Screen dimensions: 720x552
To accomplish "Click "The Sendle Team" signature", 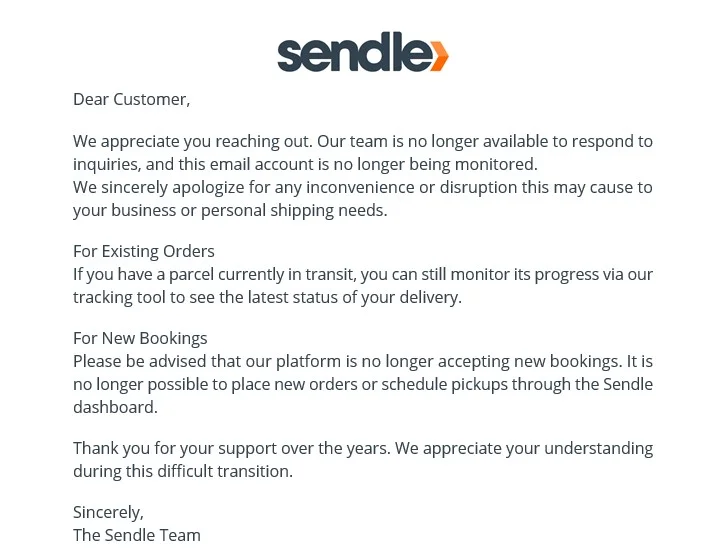I will [137, 535].
